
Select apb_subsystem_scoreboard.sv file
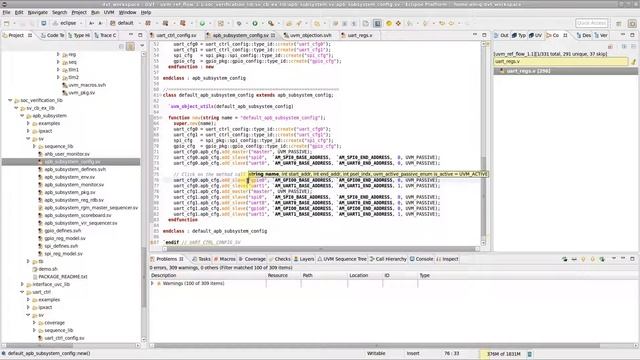[x=78, y=215]
